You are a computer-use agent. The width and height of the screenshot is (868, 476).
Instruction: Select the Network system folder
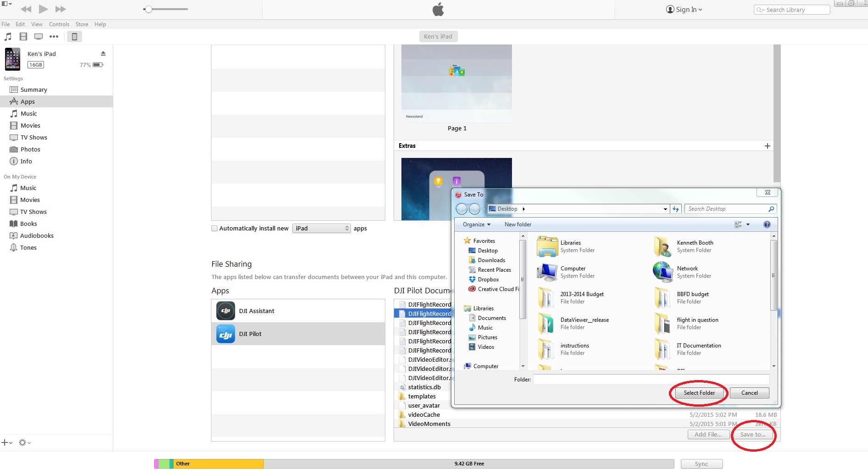coord(682,272)
